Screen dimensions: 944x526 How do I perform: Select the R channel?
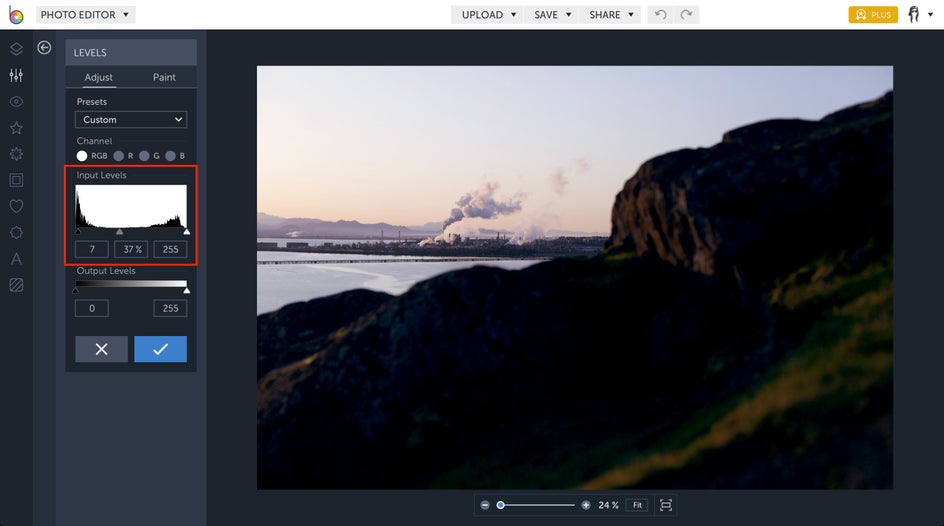click(119, 156)
